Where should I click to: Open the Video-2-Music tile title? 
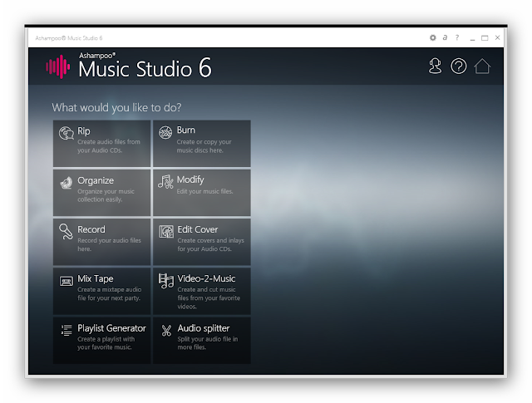click(206, 279)
